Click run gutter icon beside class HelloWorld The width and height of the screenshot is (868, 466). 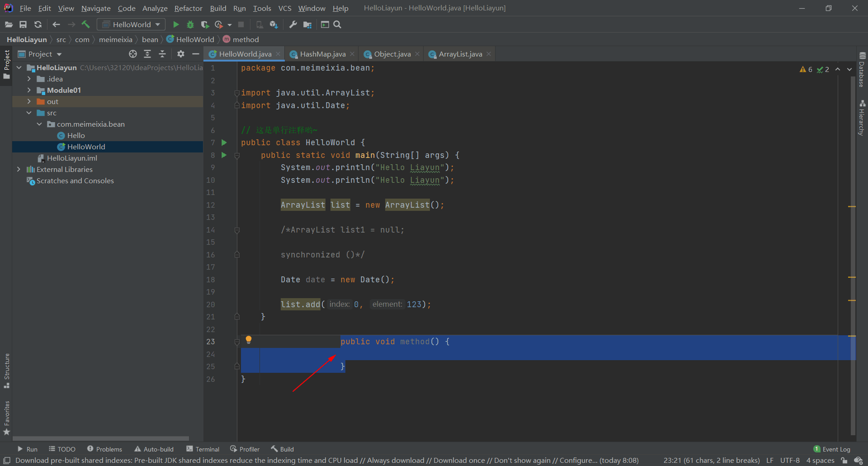pyautogui.click(x=224, y=143)
